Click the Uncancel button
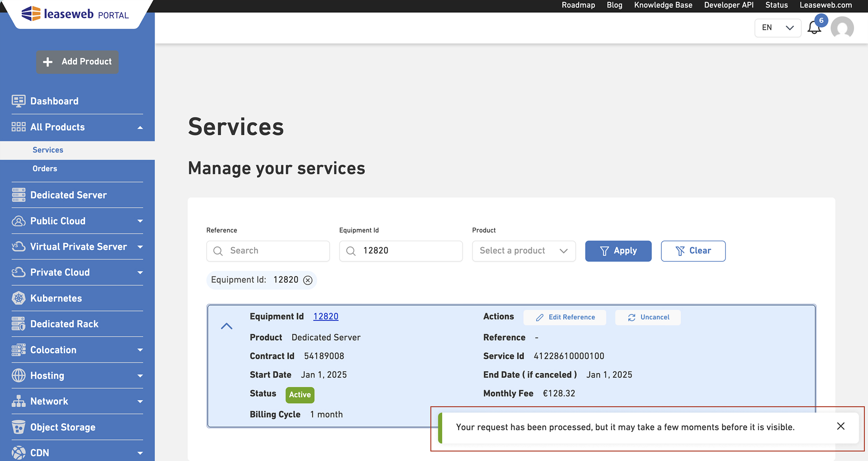The height and width of the screenshot is (461, 868). pyautogui.click(x=648, y=318)
